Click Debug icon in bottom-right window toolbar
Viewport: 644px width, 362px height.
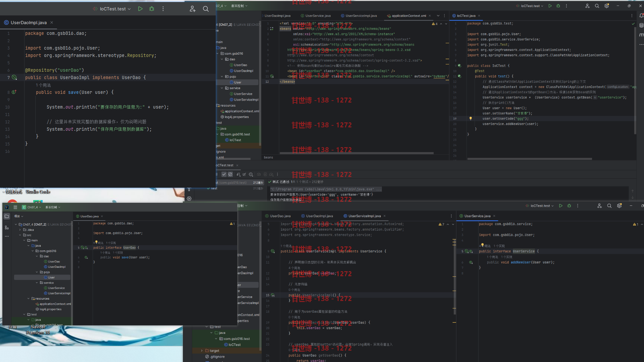point(569,206)
